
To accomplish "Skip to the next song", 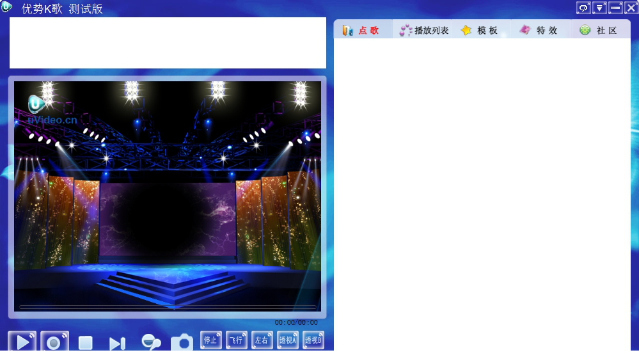I will click(x=117, y=344).
